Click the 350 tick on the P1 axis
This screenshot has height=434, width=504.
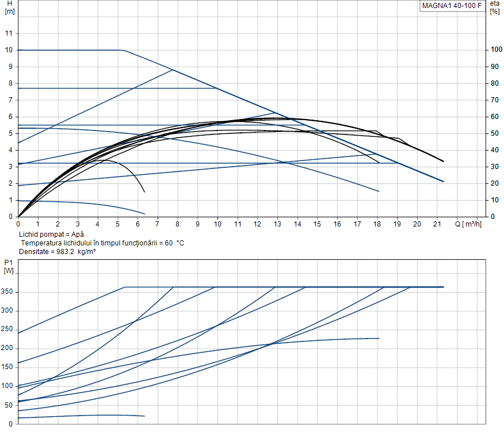click(7, 292)
